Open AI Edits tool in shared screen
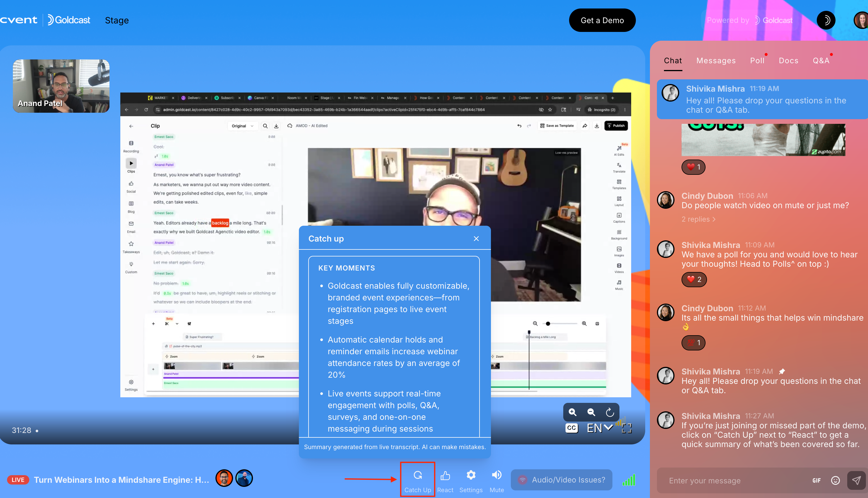This screenshot has height=498, width=868. (619, 150)
